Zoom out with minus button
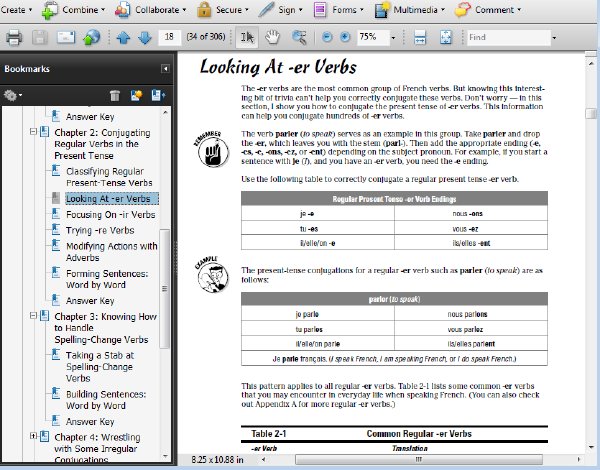 pos(327,37)
